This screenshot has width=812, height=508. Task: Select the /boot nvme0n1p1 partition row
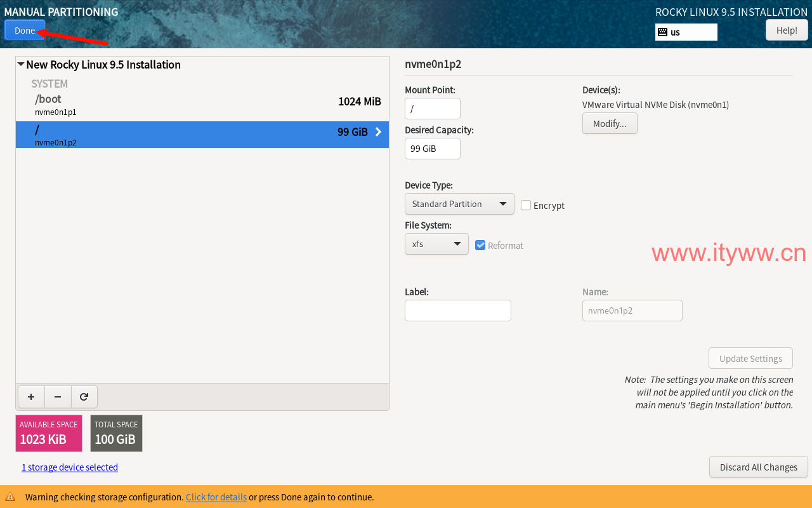coord(202,105)
